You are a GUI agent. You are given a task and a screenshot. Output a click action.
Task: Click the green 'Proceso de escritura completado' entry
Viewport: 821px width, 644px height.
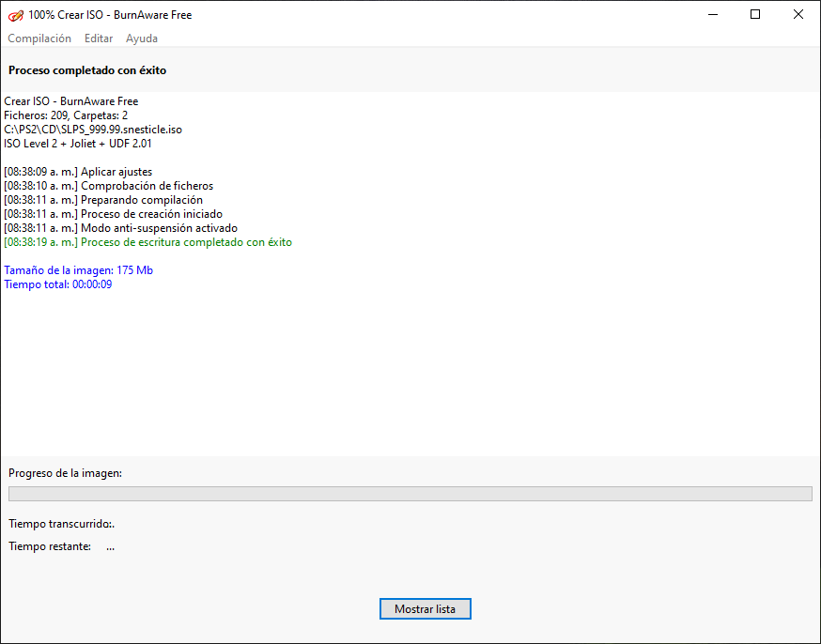(x=147, y=242)
